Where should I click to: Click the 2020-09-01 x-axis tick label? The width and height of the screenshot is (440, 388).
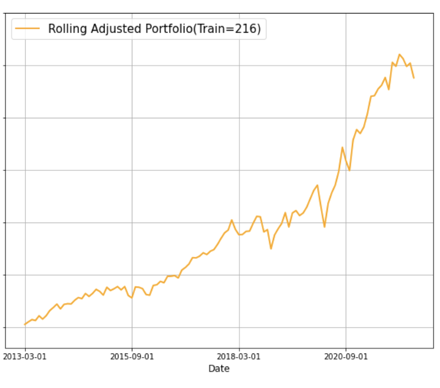click(346, 357)
